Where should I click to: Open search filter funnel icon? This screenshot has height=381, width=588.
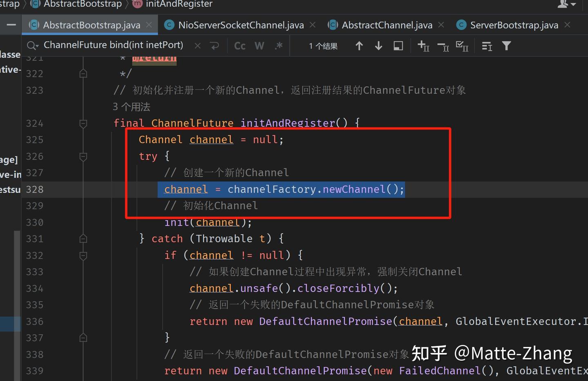click(x=506, y=46)
